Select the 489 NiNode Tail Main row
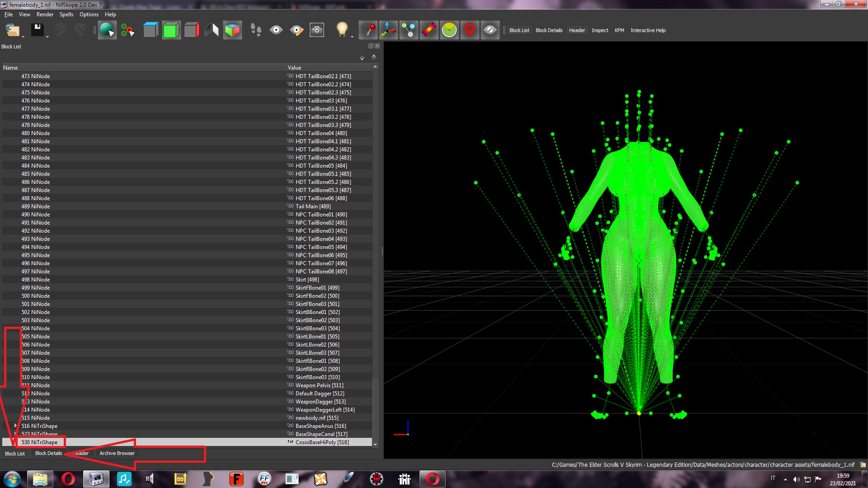The width and height of the screenshot is (868, 488). coord(187,206)
